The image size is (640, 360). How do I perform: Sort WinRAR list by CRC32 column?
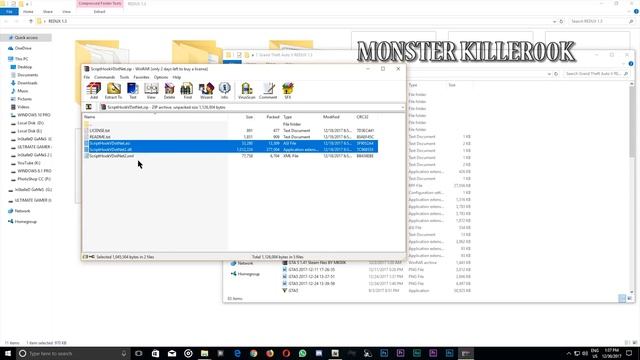[362, 117]
